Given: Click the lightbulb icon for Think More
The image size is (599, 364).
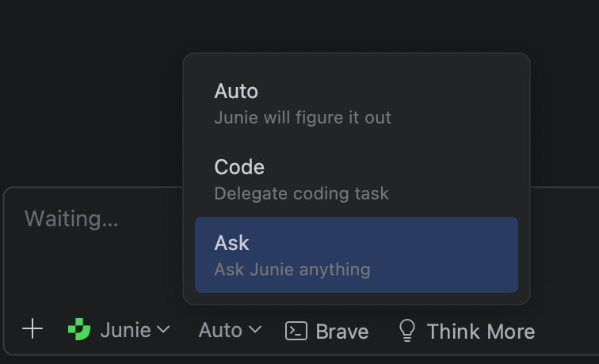Looking at the screenshot, I should pos(407,331).
